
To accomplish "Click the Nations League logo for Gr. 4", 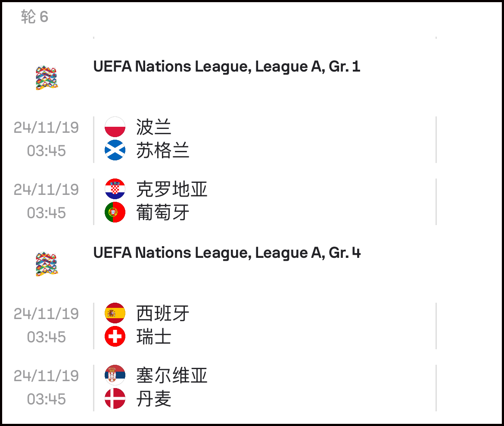I will click(x=47, y=264).
